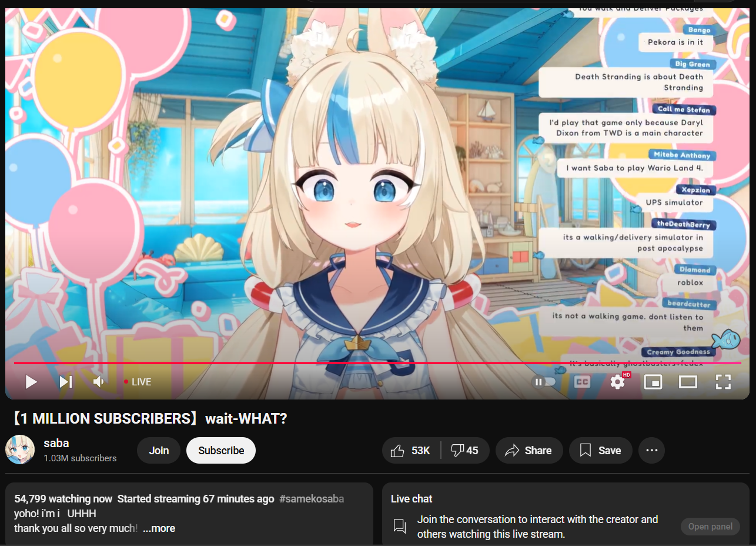Turn on closed captions
The image size is (756, 546).
[582, 382]
